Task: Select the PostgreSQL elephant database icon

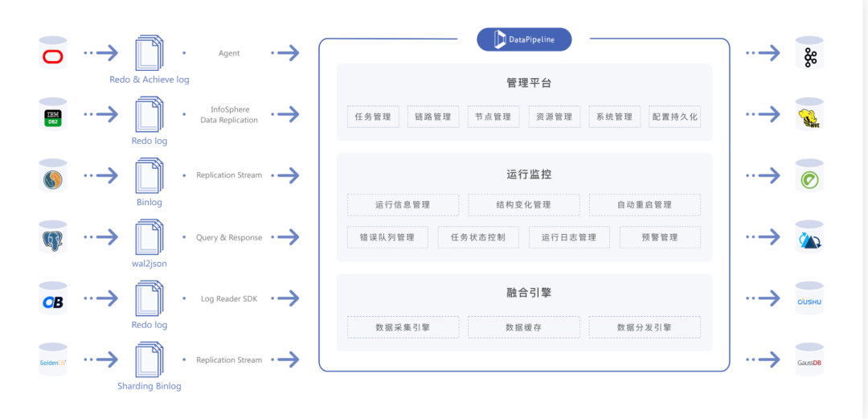Action: click(52, 237)
